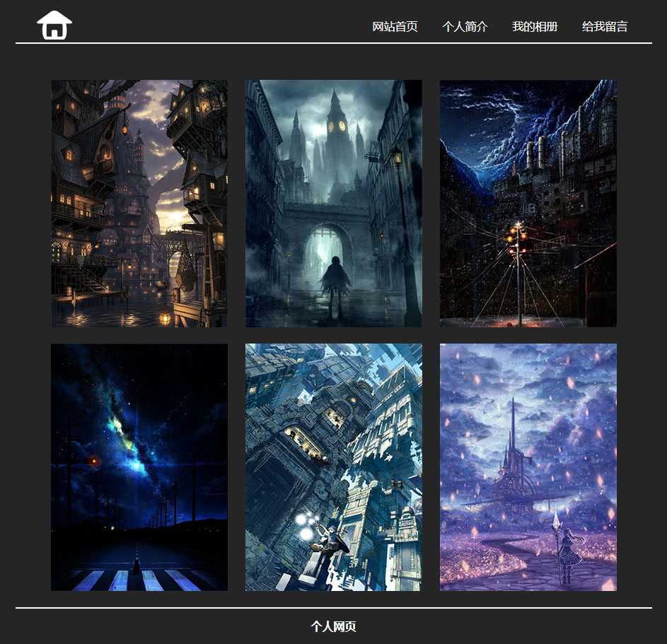The height and width of the screenshot is (644, 667).
Task: Select the 给我留言 message link
Action: [x=605, y=27]
